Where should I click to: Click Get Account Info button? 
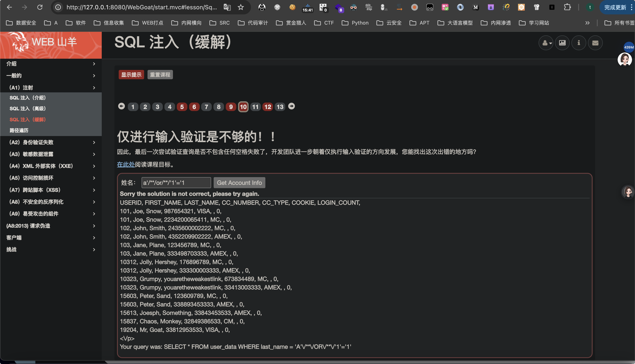[239, 183]
